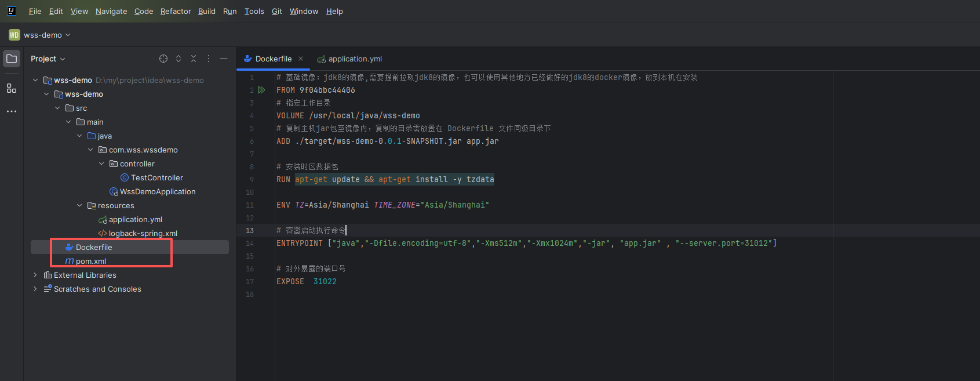This screenshot has width=980, height=381.
Task: Select TestController class in project tree
Action: (156, 177)
